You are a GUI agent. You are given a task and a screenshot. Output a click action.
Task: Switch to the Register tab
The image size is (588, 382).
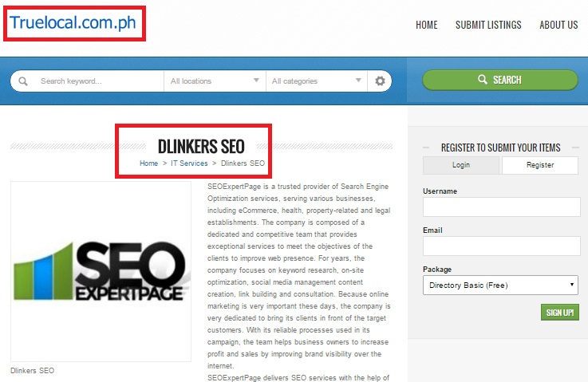click(x=539, y=165)
